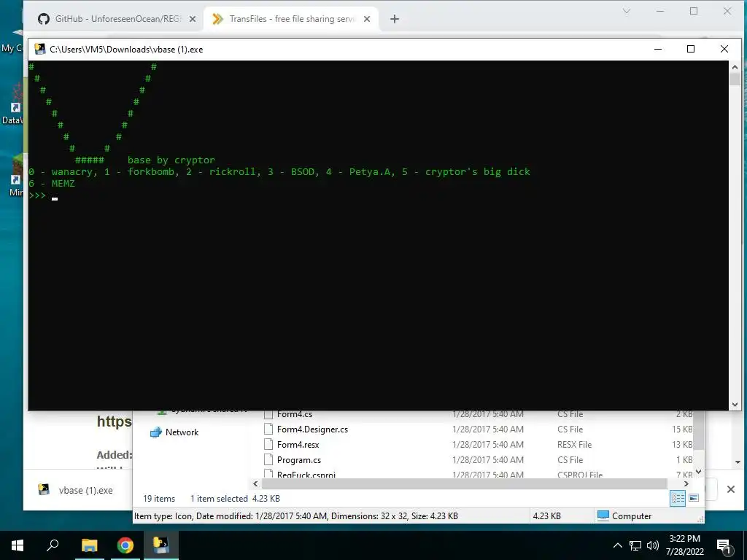Open volume control tray icon
Image resolution: width=747 pixels, height=560 pixels.
(x=653, y=545)
